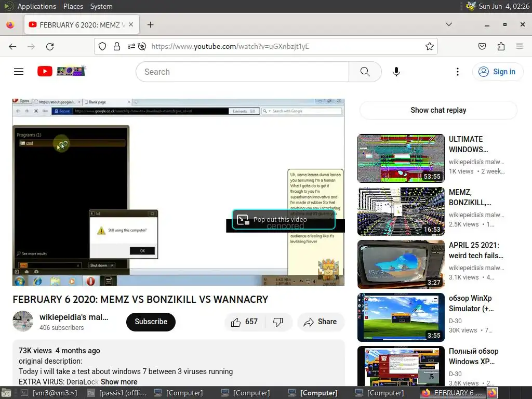Open wikiepeidia's mal... channel name link
The image size is (532, 399).
74,317
